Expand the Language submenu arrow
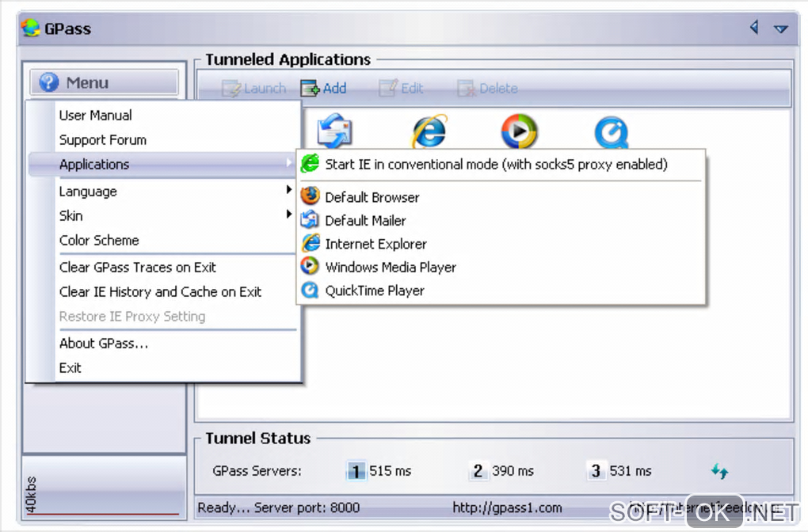 point(289,189)
